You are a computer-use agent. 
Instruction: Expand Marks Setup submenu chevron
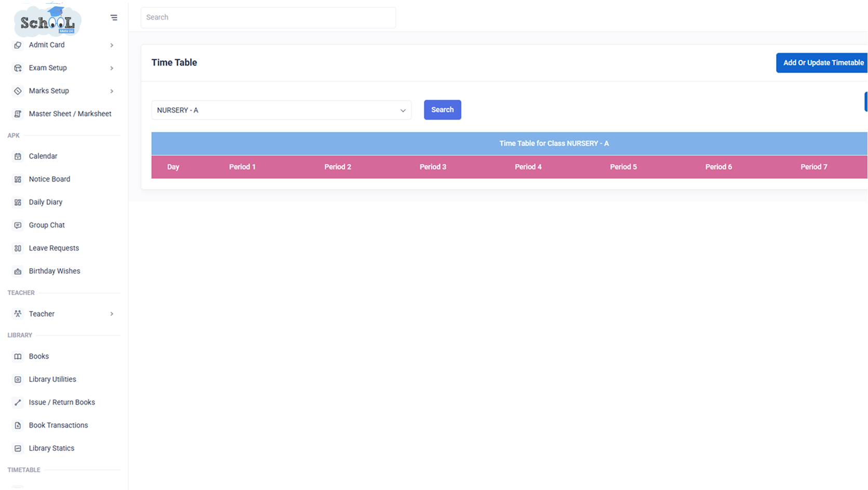tap(112, 91)
